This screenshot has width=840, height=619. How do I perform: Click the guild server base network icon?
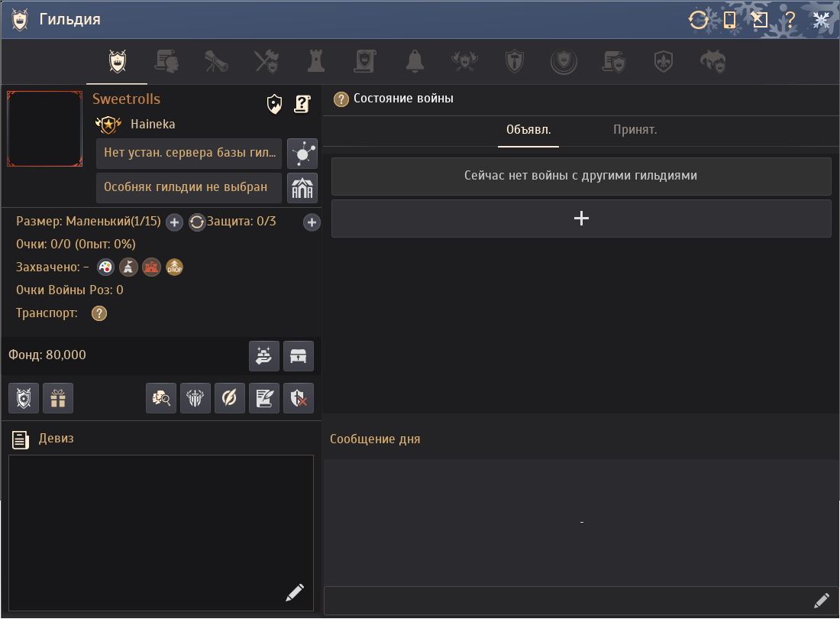(x=302, y=154)
